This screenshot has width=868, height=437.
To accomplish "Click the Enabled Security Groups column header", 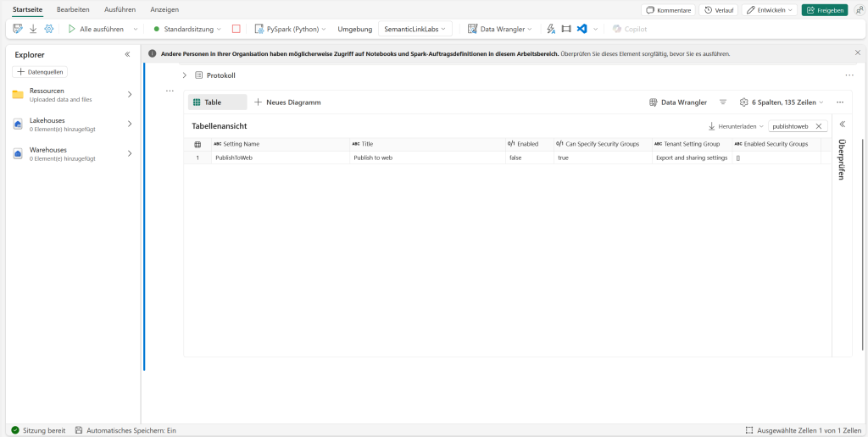I will 776,144.
